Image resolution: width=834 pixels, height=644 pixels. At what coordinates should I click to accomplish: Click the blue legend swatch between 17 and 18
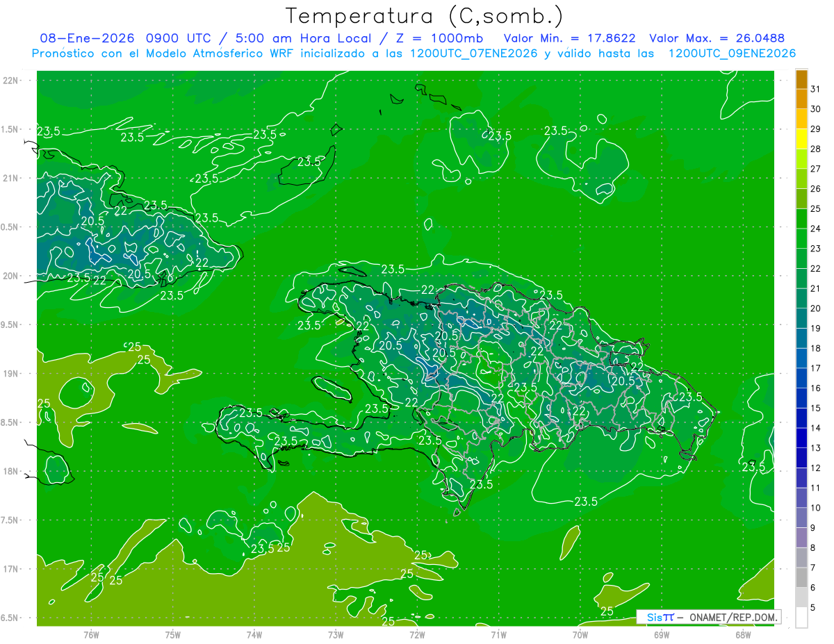[801, 358]
